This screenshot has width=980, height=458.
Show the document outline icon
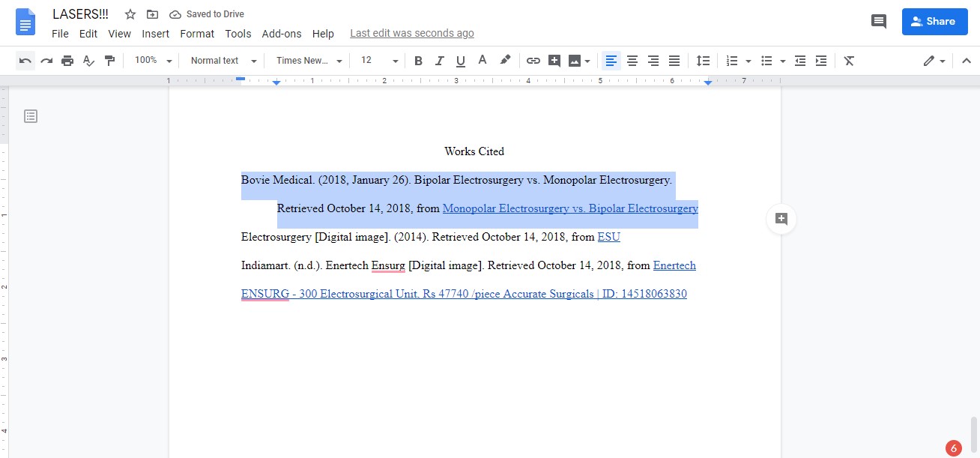click(x=31, y=116)
